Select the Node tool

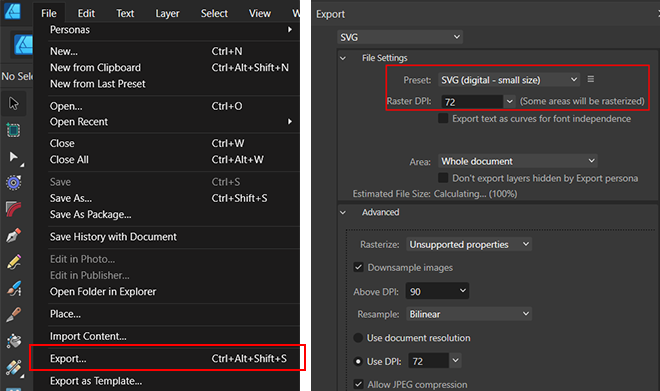pyautogui.click(x=13, y=157)
